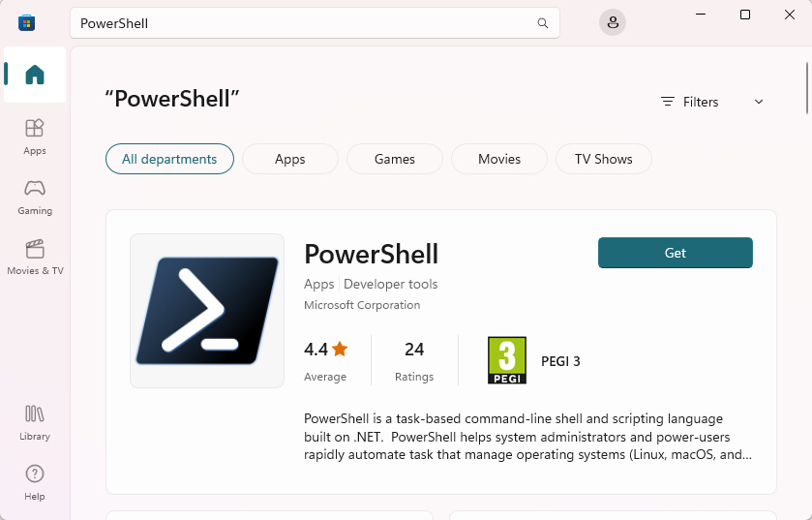Select the Games department filter
812x520 pixels.
coord(395,159)
